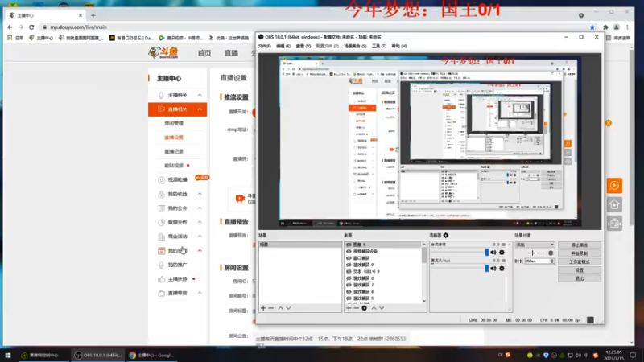The image size is (644, 362).
Task: Expand the 数据分析 sidebar section chevron
Action: click(x=200, y=222)
